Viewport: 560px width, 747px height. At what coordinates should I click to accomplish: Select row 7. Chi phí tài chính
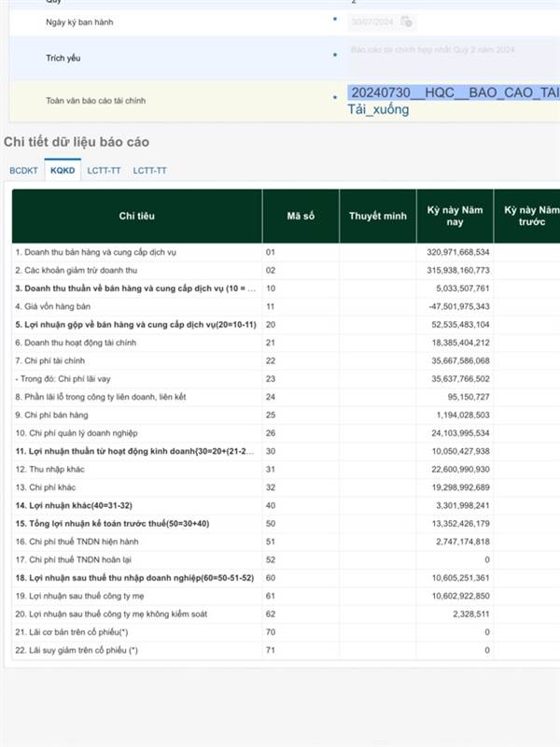click(286, 360)
